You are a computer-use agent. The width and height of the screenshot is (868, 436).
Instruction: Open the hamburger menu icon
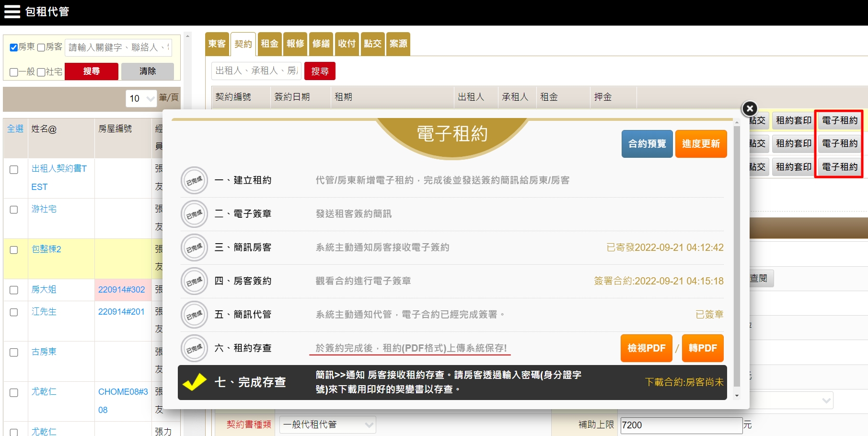coord(12,12)
